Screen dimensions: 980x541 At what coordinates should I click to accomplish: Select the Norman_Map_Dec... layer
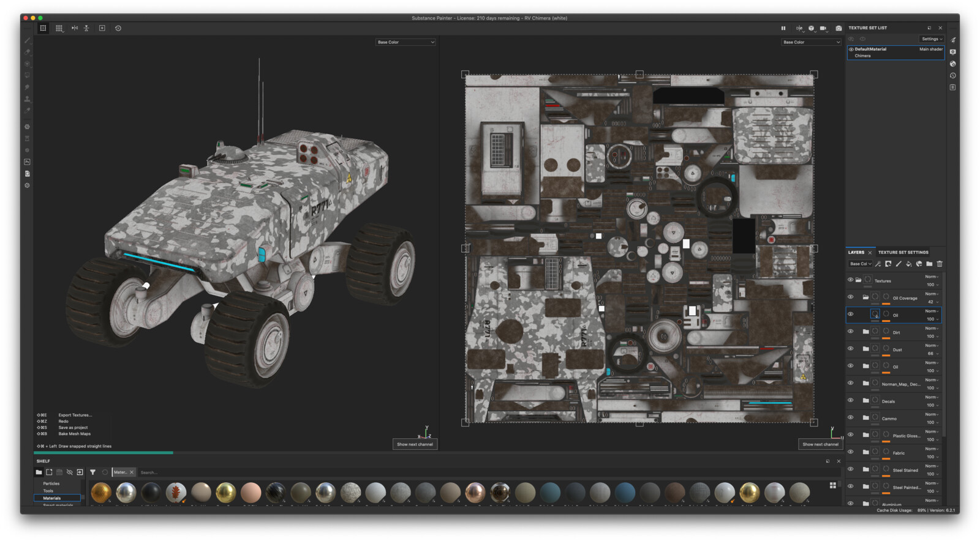point(894,383)
